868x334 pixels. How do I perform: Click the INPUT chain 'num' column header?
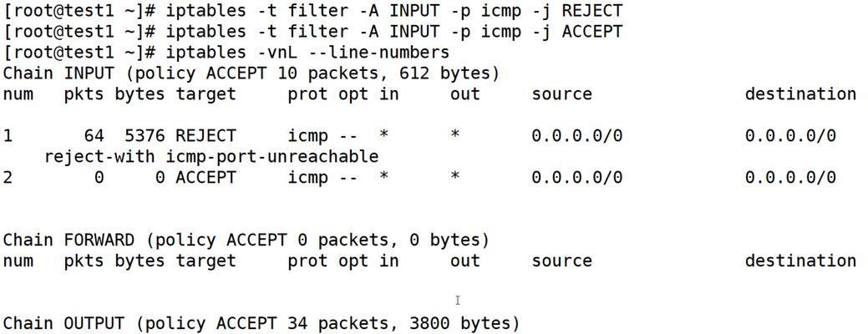point(18,94)
